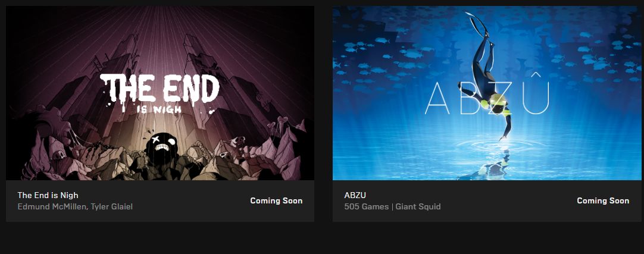Open The End is Nigh game thumbnail
Viewport: 644px width, 254px height.
click(x=160, y=93)
